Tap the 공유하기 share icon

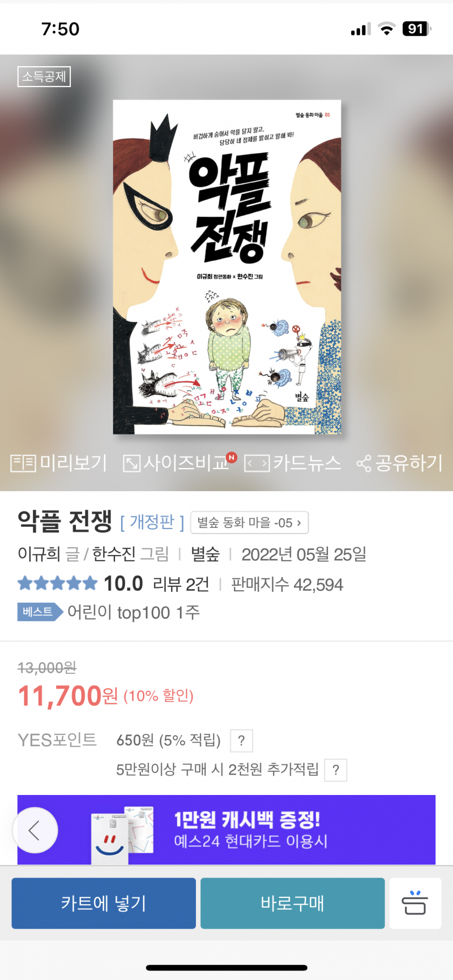[x=399, y=463]
